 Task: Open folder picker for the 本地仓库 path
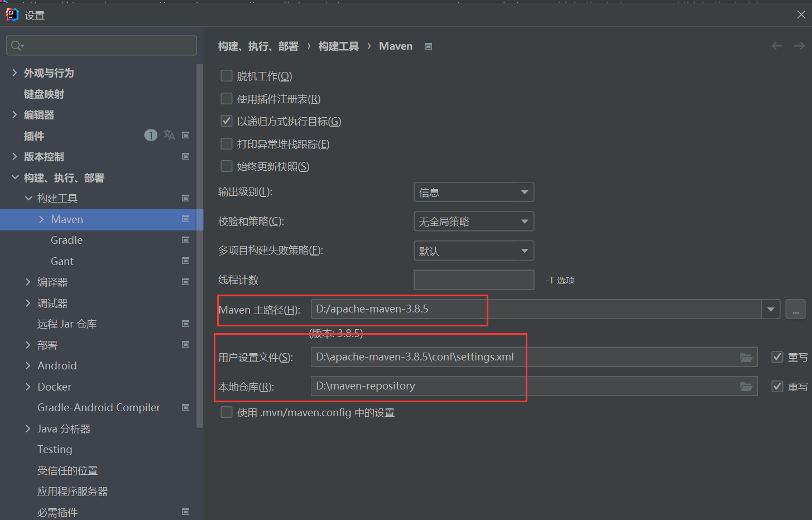(x=746, y=386)
